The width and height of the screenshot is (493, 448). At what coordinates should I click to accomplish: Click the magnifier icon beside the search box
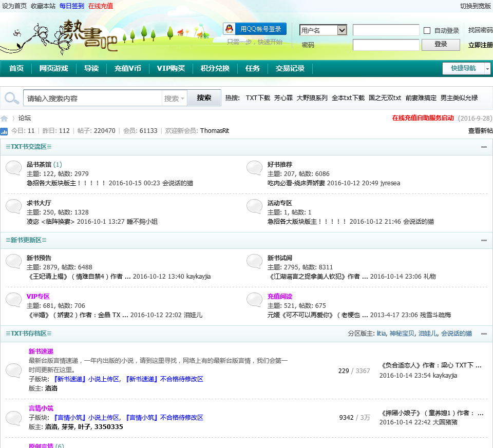point(11,98)
